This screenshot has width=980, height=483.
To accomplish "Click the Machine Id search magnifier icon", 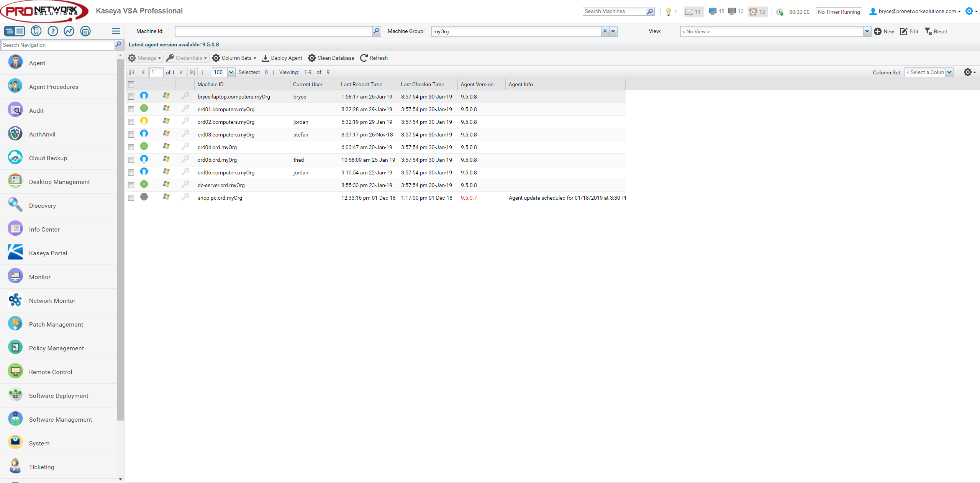I will click(x=377, y=31).
